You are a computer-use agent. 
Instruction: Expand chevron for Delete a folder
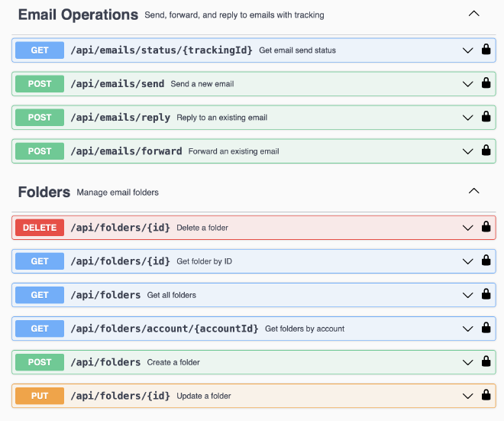click(467, 228)
